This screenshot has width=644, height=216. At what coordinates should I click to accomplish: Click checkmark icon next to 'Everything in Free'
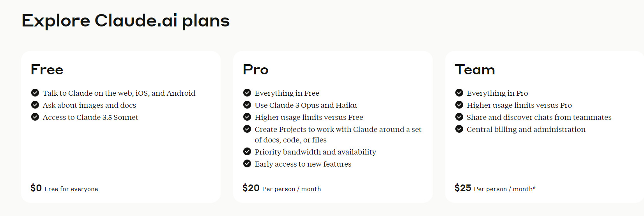point(247,93)
